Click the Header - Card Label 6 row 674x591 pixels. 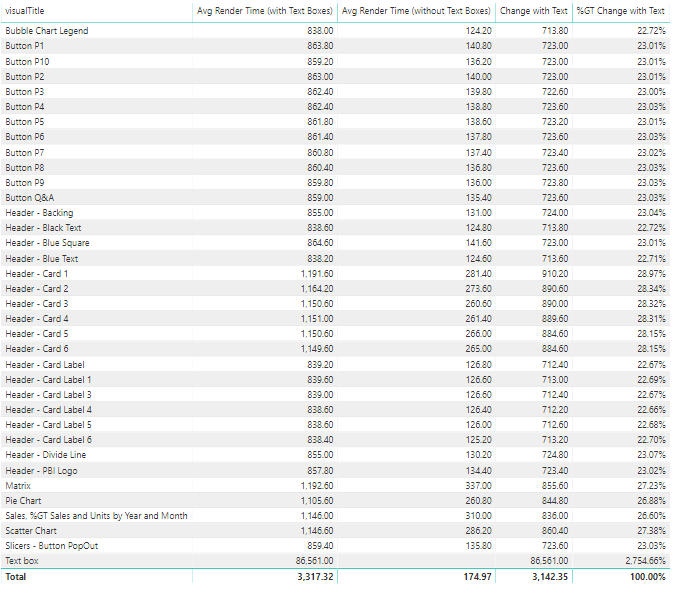tap(335, 440)
